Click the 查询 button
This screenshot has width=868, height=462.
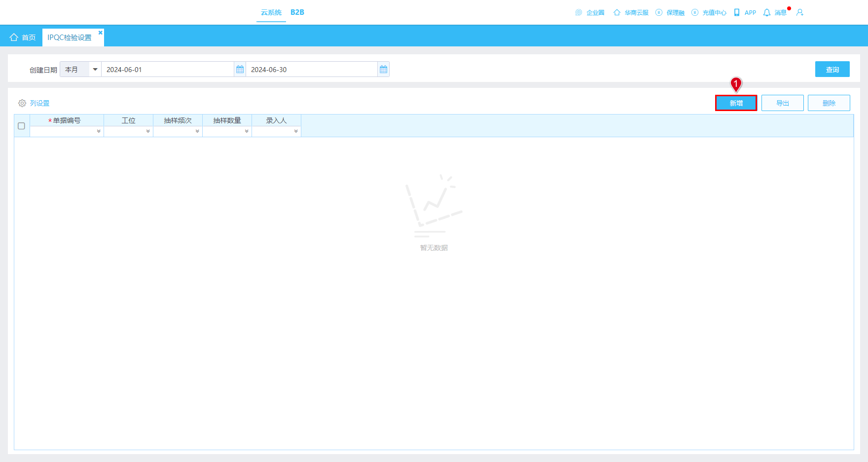tap(832, 70)
